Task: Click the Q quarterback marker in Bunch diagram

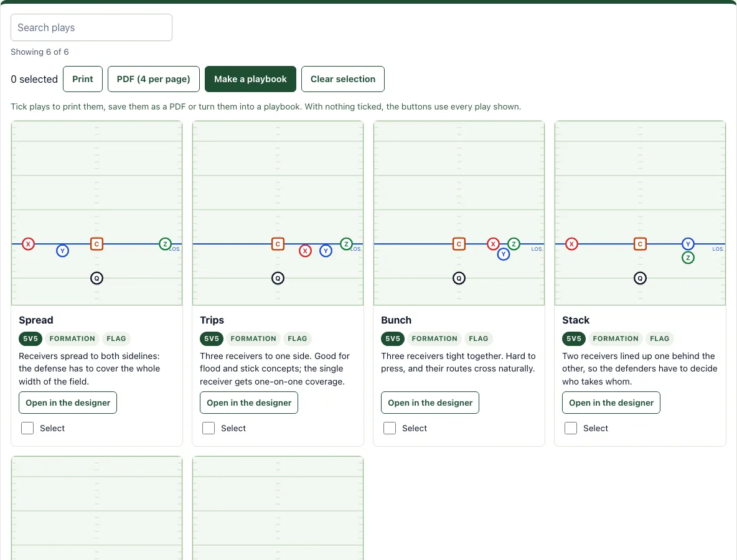Action: (459, 278)
